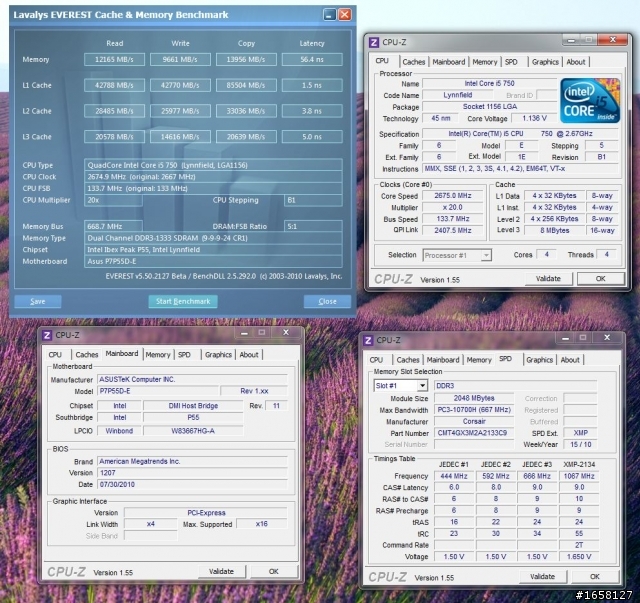The height and width of the screenshot is (603, 640).
Task: Click L1 Cache Copy value 85504 MB/s
Action: pos(246,85)
